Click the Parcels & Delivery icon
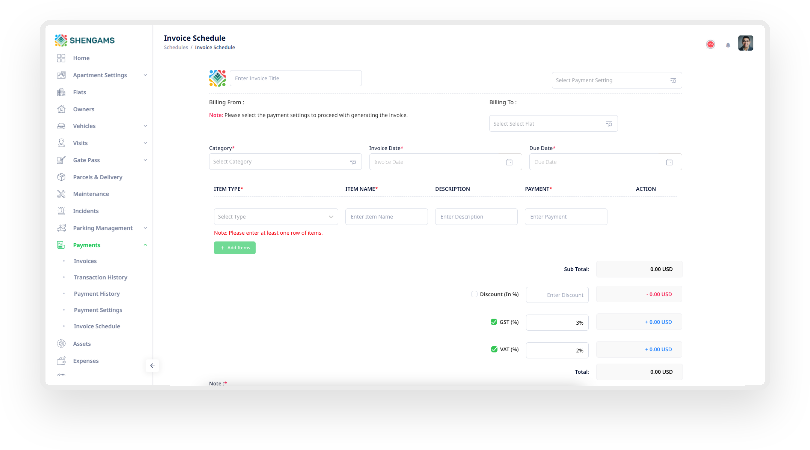Screen dimensions: 810x450 [x=61, y=177]
